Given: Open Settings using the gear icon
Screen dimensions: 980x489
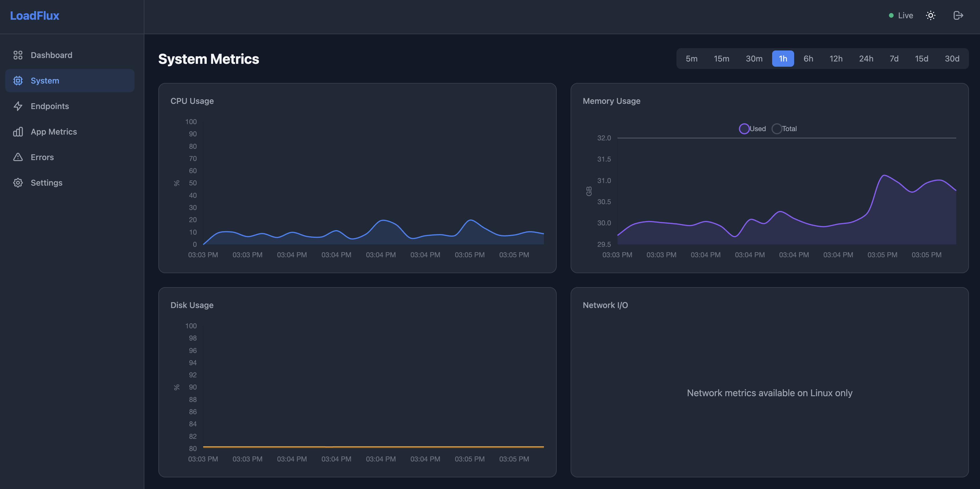Looking at the screenshot, I should [18, 183].
